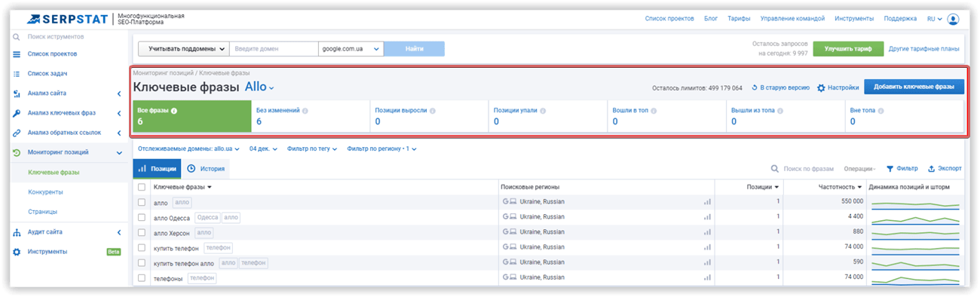Open the Операции dropdown
The height and width of the screenshot is (297, 980).
(x=859, y=169)
